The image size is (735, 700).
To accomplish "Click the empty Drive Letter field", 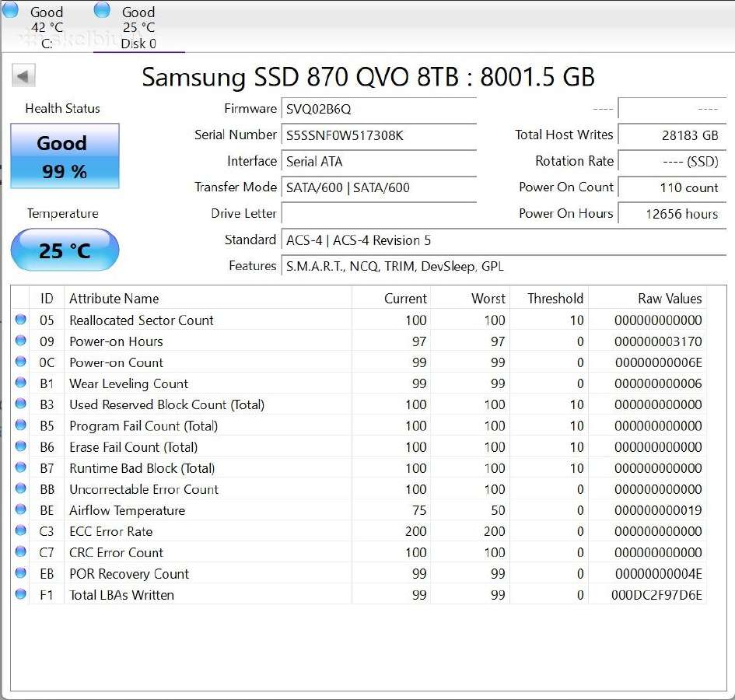I will tap(379, 214).
